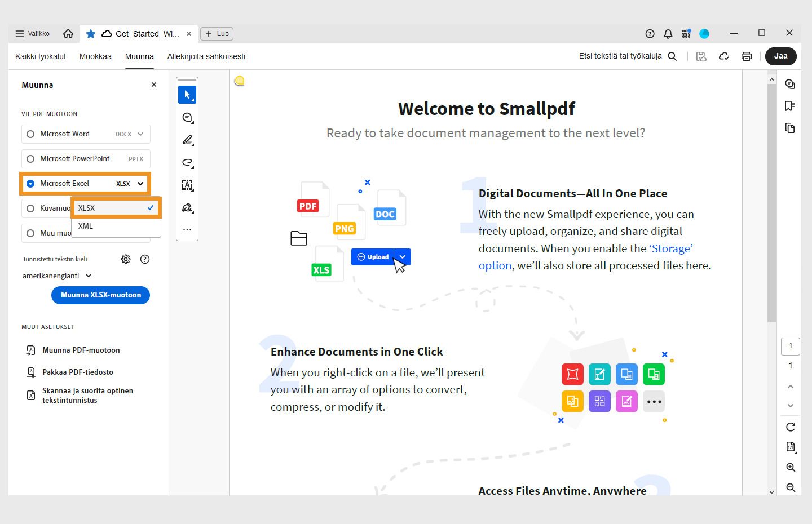This screenshot has height=524, width=812.
Task: Select the add comment tool
Action: (x=187, y=117)
